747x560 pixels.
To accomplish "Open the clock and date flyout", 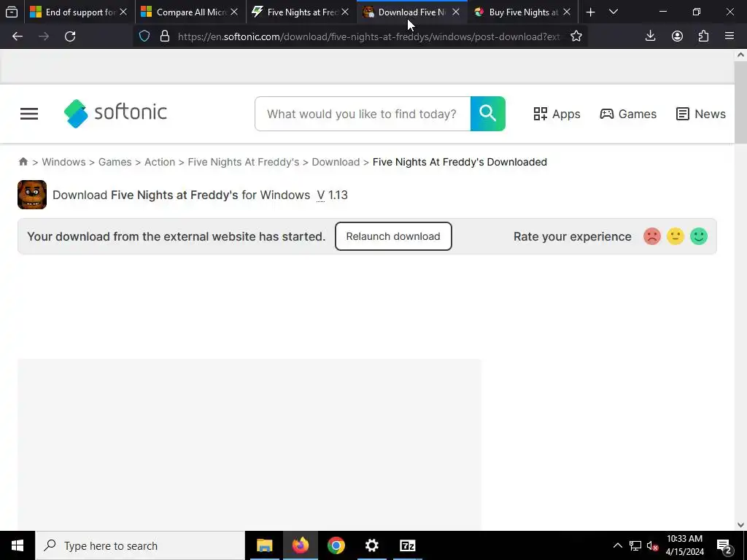I will 684,545.
